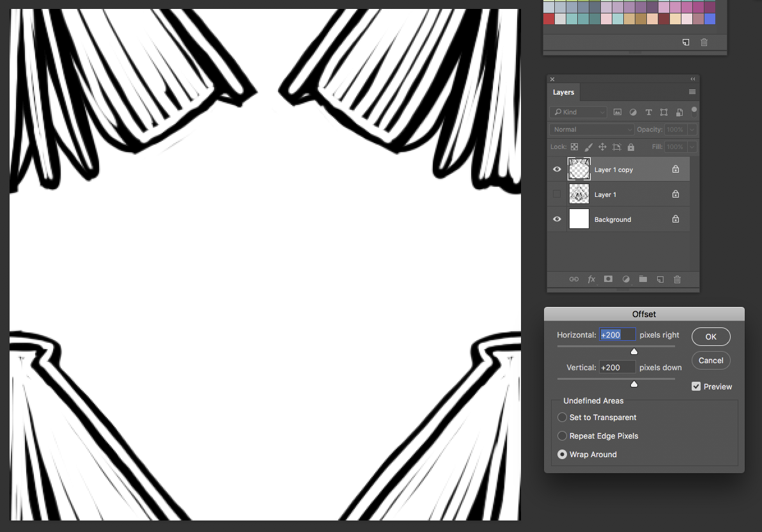Image resolution: width=762 pixels, height=532 pixels.
Task: Click Lock position move icon
Action: 603,147
